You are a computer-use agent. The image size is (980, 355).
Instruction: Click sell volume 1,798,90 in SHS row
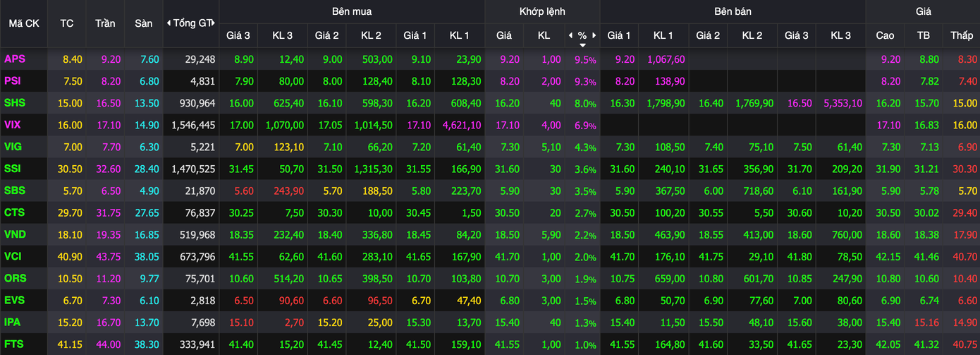point(666,104)
